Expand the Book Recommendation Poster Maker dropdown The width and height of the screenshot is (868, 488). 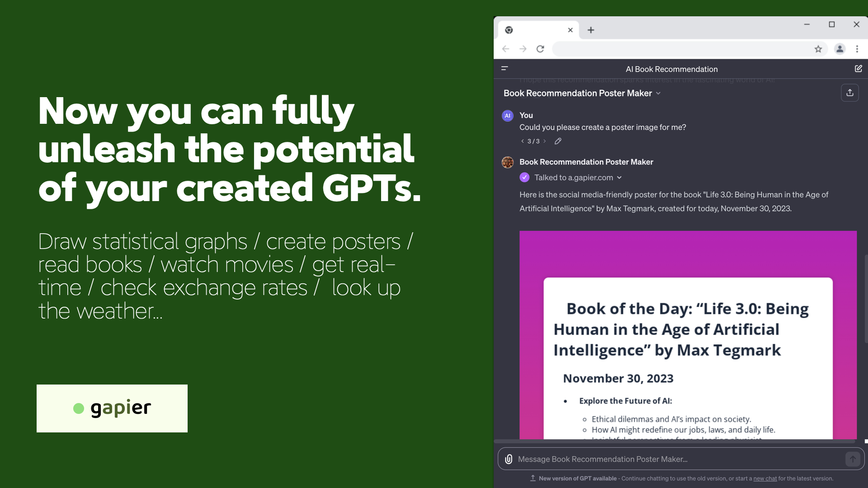[x=582, y=93]
